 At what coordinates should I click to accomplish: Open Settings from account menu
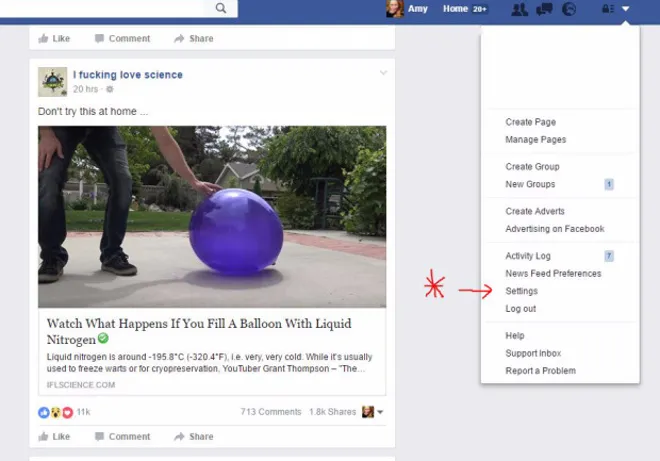click(x=522, y=291)
